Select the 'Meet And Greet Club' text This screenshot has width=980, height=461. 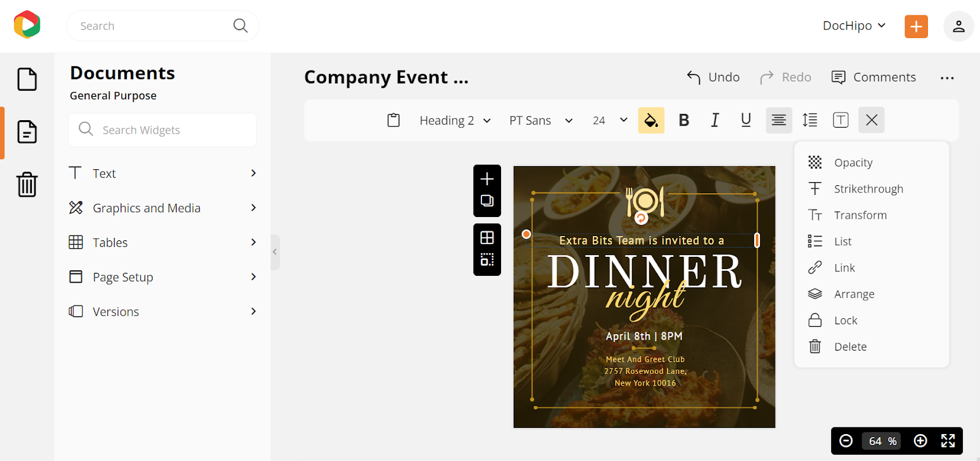pyautogui.click(x=645, y=359)
